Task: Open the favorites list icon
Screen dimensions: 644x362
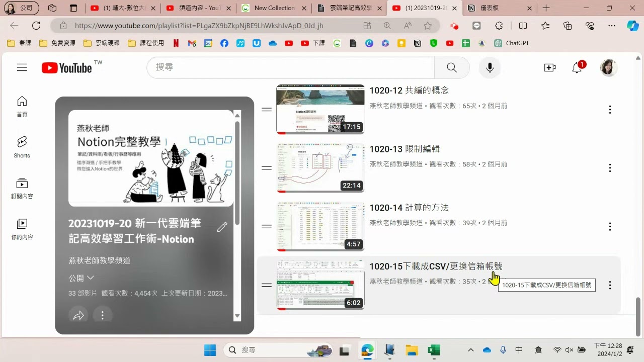Action: 545,26
